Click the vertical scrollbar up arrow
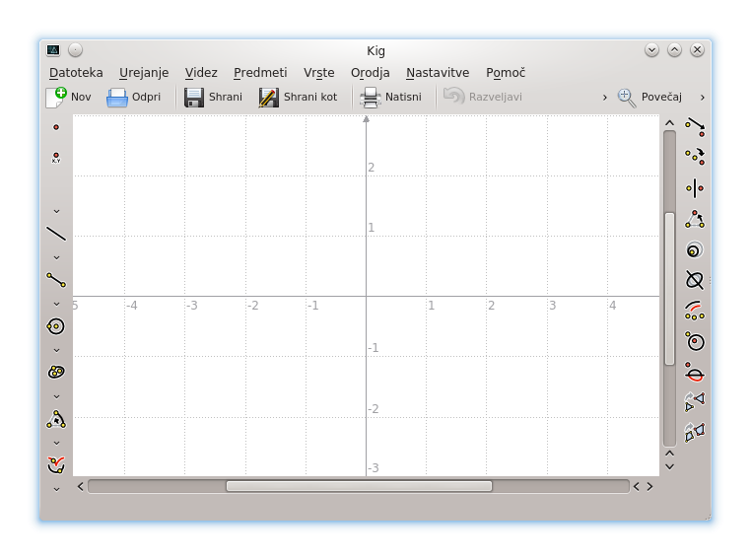This screenshot has width=751, height=560. [669, 123]
